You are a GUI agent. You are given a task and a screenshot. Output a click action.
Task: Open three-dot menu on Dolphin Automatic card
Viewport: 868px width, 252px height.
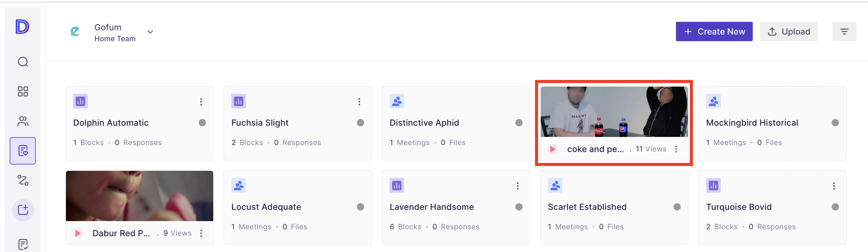tap(201, 102)
